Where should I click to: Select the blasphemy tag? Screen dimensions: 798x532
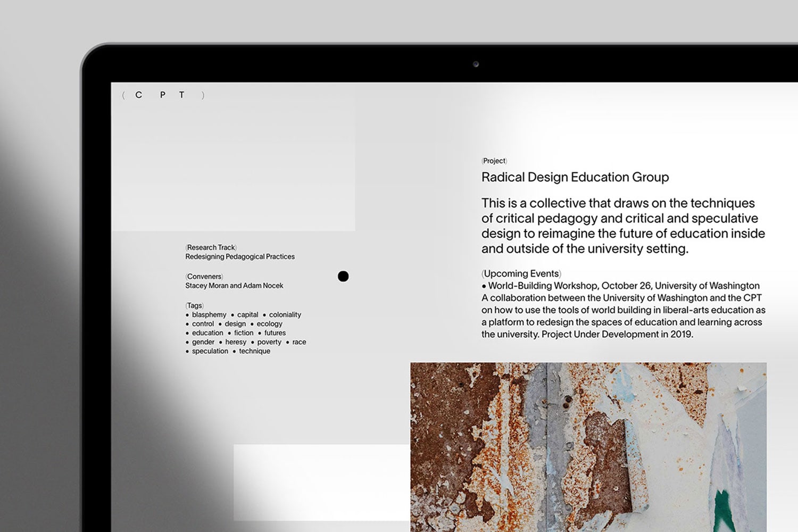point(209,315)
